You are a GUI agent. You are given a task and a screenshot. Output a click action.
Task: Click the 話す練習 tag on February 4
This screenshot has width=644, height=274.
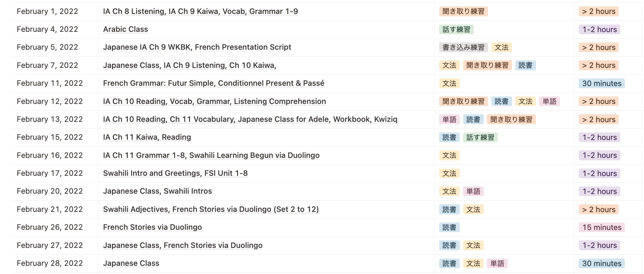[456, 30]
